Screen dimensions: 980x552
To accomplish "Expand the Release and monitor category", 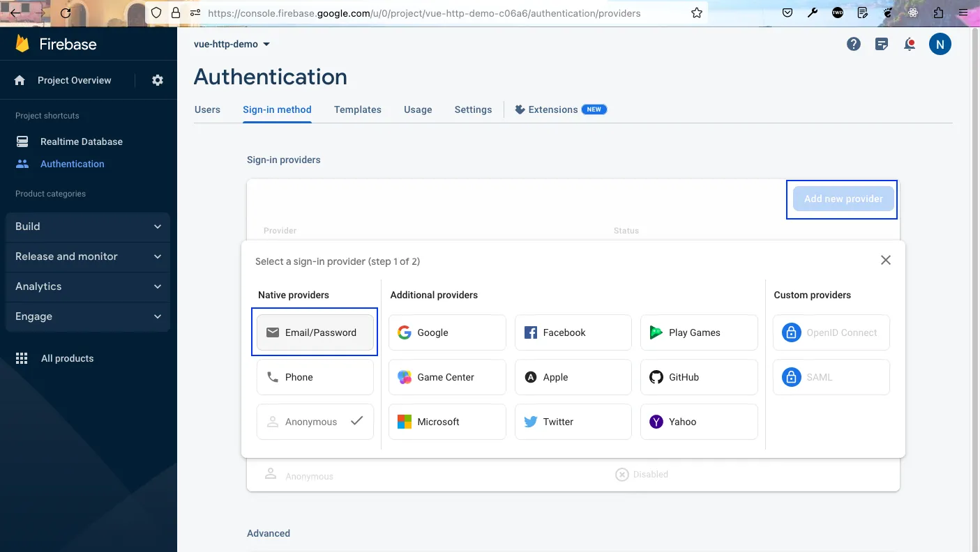I will click(88, 256).
